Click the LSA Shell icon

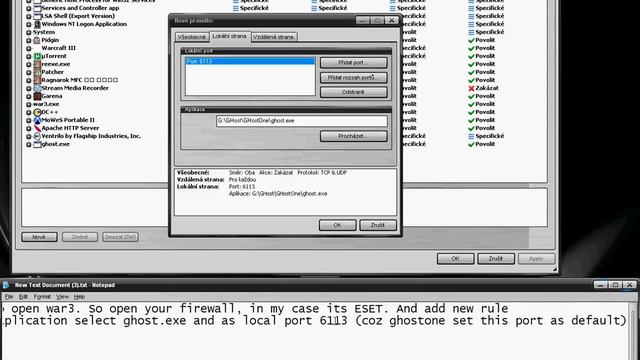pyautogui.click(x=37, y=16)
